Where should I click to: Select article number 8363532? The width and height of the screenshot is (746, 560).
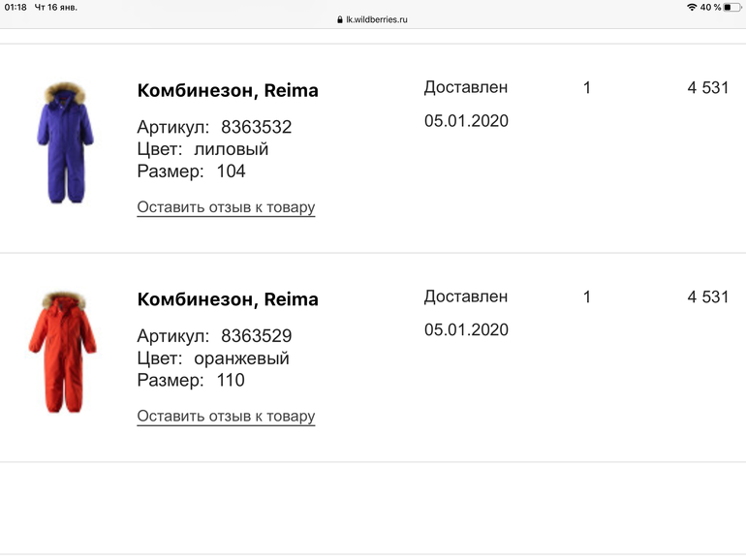click(256, 127)
